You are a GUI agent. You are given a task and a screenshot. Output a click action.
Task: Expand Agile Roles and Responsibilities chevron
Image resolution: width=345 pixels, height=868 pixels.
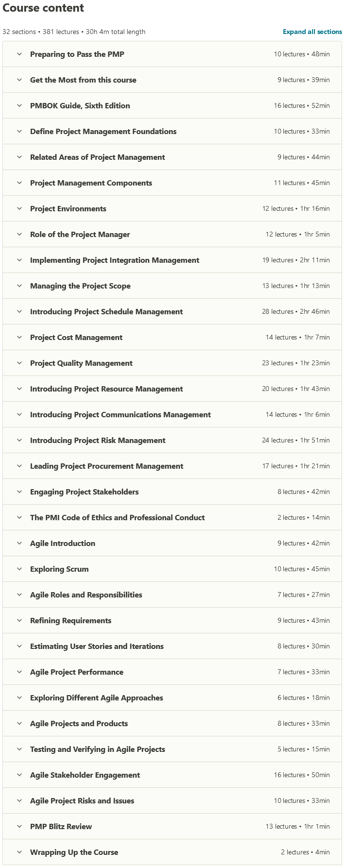(19, 595)
